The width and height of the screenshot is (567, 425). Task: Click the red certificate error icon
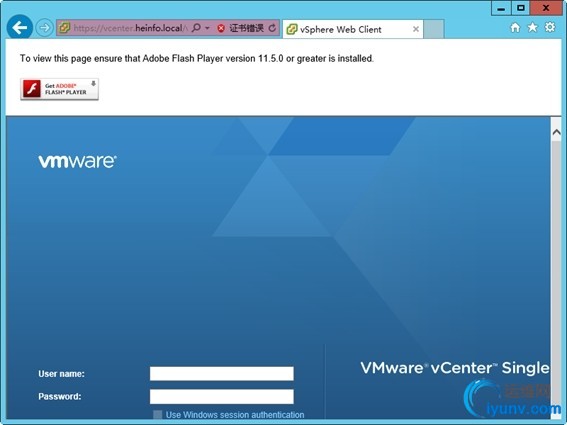(x=221, y=28)
